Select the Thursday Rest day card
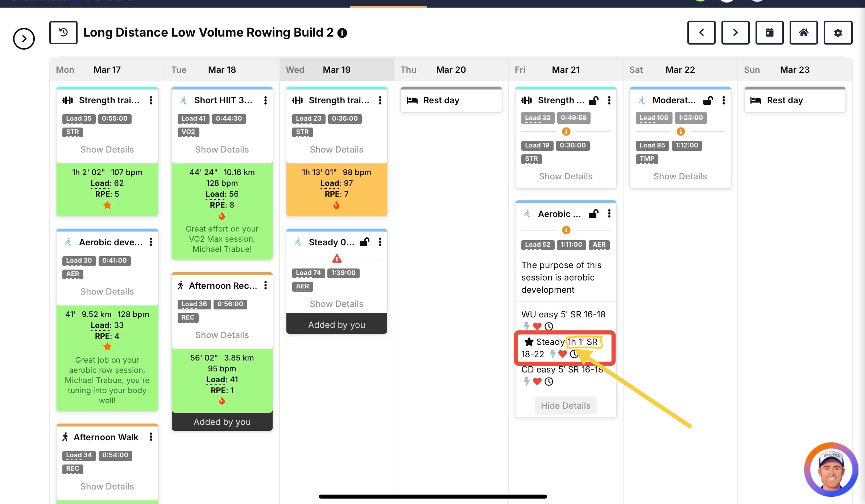The width and height of the screenshot is (865, 504). click(x=451, y=100)
